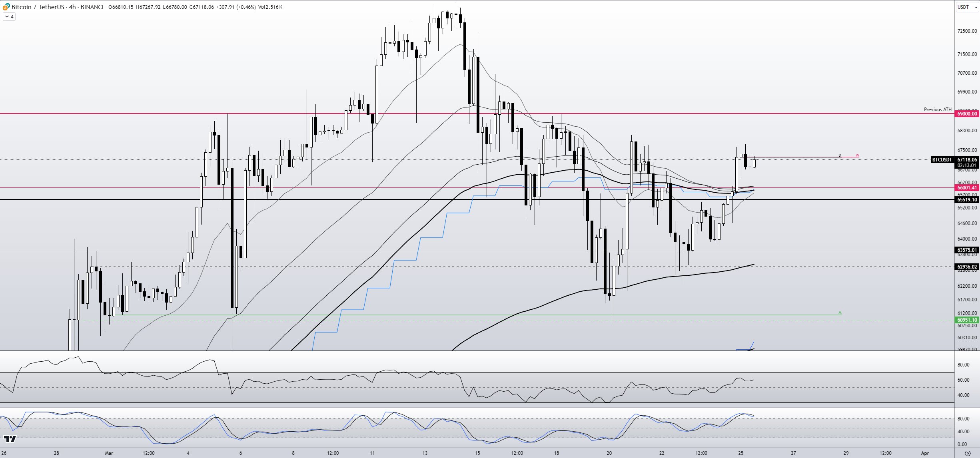The width and height of the screenshot is (980, 458).
Task: Click the 20 date on time axis
Action: point(609,453)
